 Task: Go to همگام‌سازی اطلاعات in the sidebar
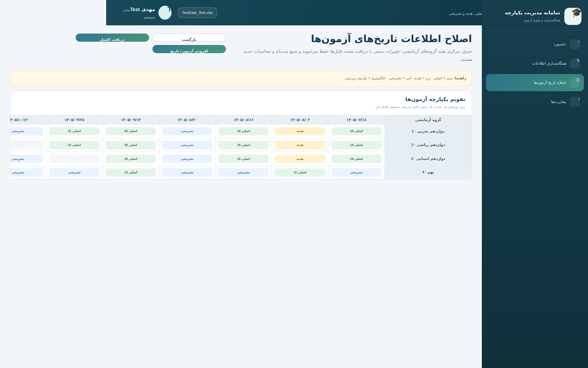point(535,63)
